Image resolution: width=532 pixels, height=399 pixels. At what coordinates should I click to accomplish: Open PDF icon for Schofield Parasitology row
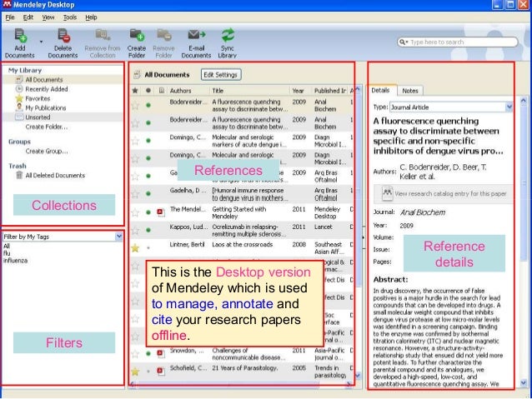(161, 372)
